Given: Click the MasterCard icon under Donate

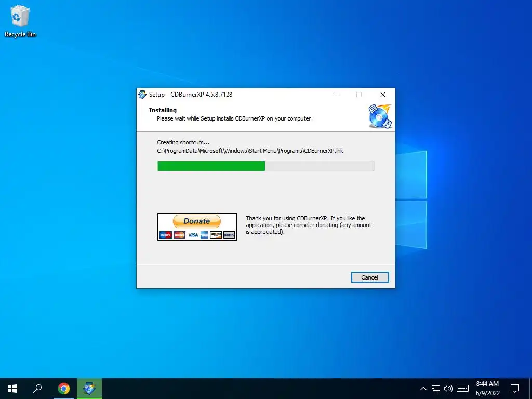Looking at the screenshot, I should tap(179, 235).
